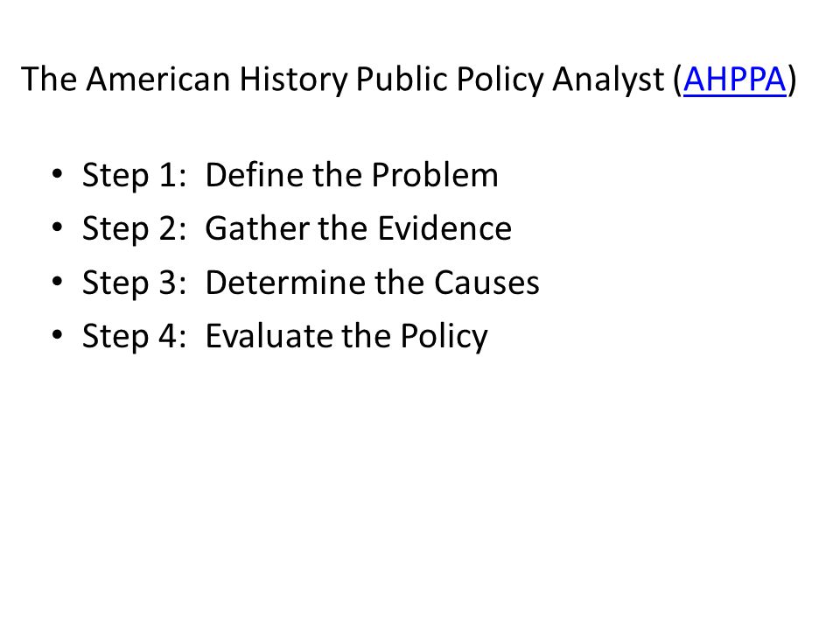840x630 pixels.
Task: Click the word 'Policy' in Step 4
Action: 444,338
